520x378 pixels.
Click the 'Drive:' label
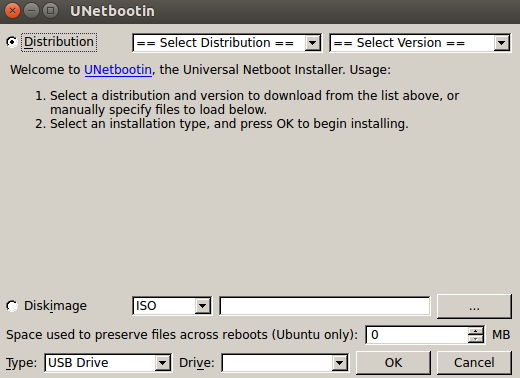click(x=197, y=363)
